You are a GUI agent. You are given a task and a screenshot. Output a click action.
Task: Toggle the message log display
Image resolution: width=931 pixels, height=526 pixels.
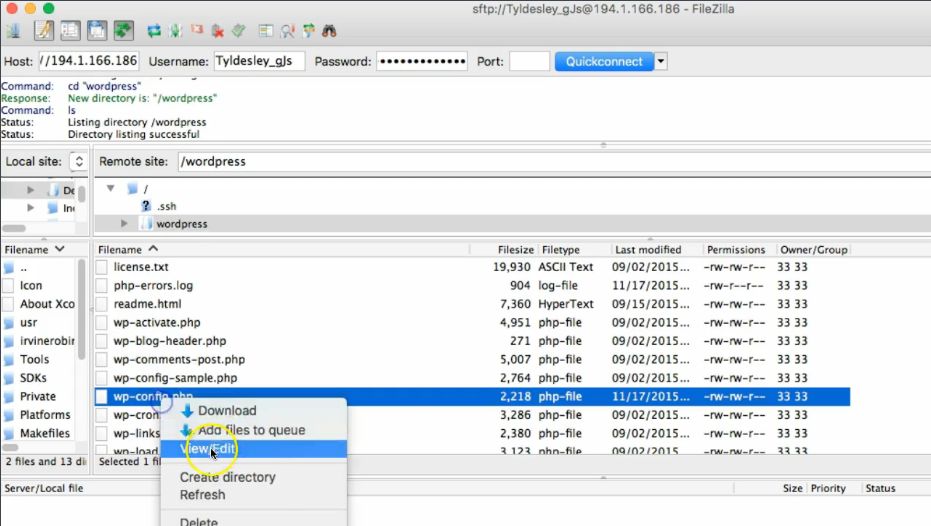pyautogui.click(x=44, y=30)
